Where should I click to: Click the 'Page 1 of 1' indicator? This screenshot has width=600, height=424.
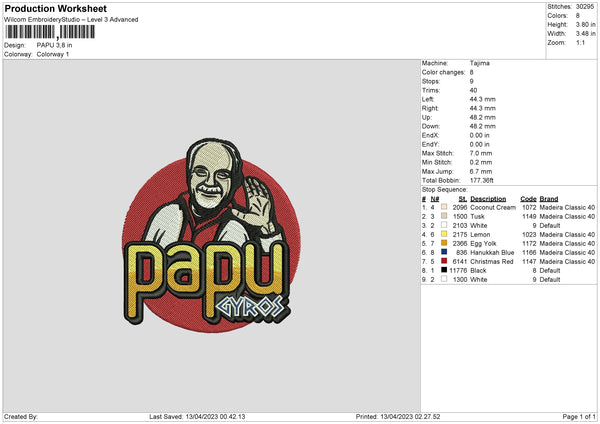click(x=579, y=416)
